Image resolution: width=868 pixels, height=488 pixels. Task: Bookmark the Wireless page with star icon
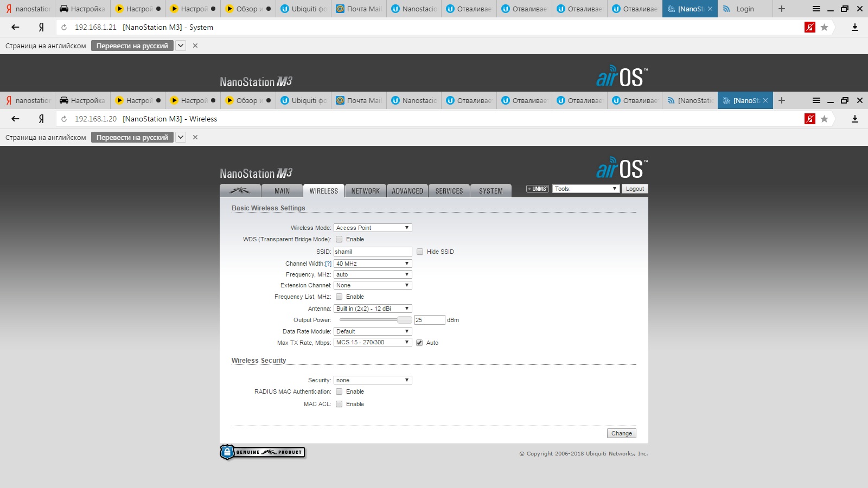pos(825,119)
